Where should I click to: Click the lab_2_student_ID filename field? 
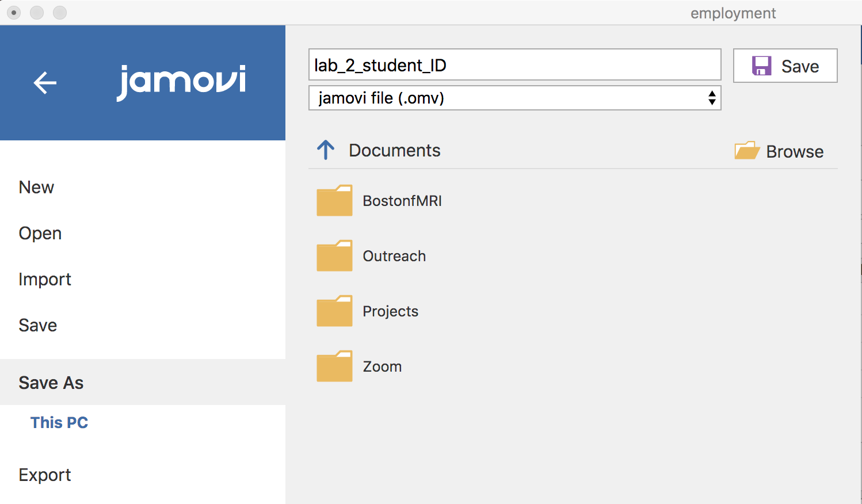[x=514, y=65]
